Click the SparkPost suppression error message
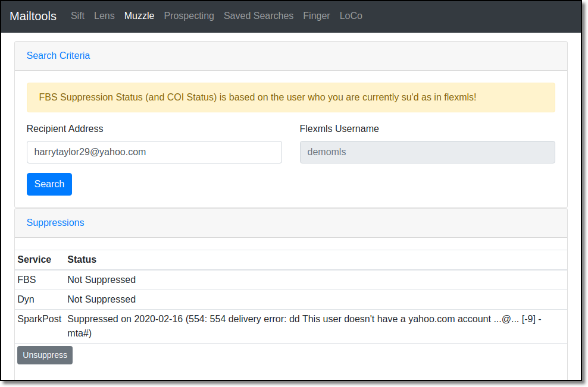Screen dimensions: 588x387 point(304,326)
